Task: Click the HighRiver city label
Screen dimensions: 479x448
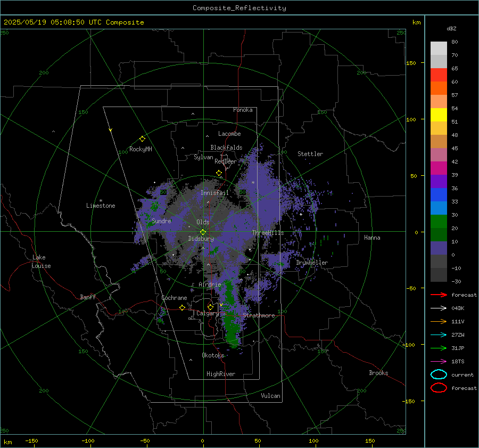Action: [x=221, y=374]
